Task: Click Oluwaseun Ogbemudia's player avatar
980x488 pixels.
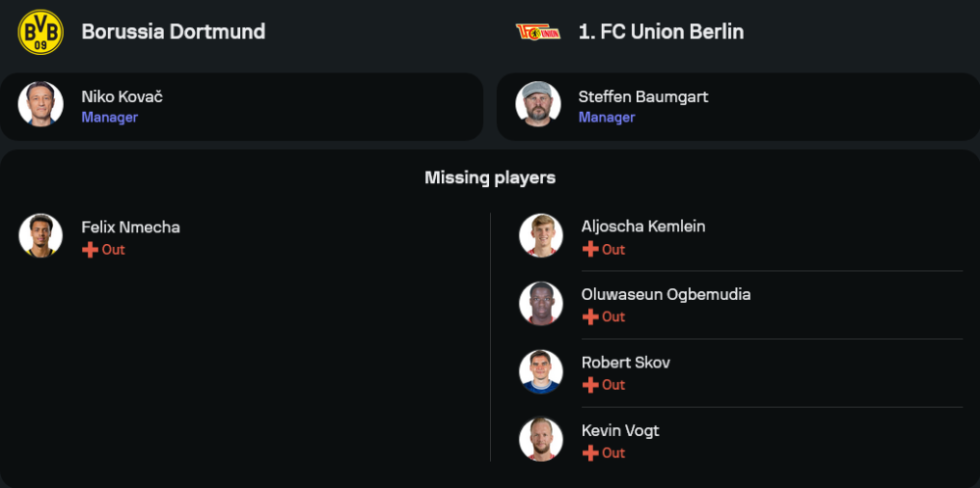Action: 541,304
